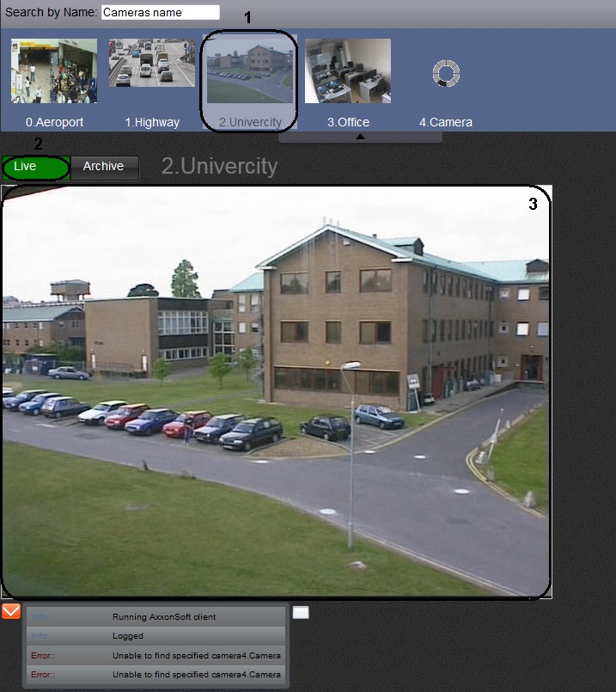Viewport: 616px width, 692px height.
Task: Switch to Archive video mode
Action: pos(104,167)
